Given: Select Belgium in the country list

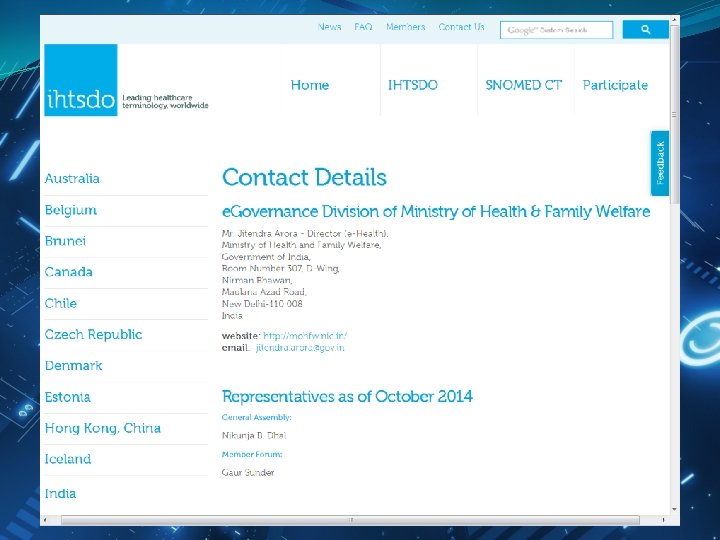Looking at the screenshot, I should (71, 210).
